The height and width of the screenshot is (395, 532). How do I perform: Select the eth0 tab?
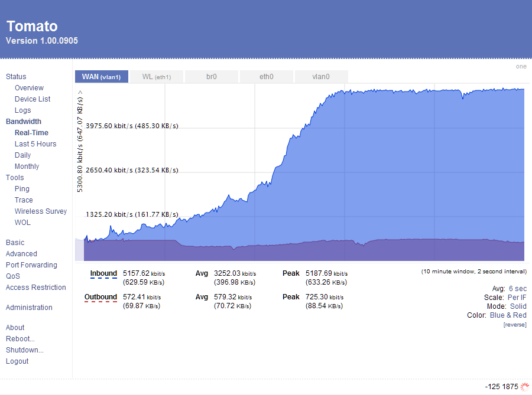click(x=267, y=77)
